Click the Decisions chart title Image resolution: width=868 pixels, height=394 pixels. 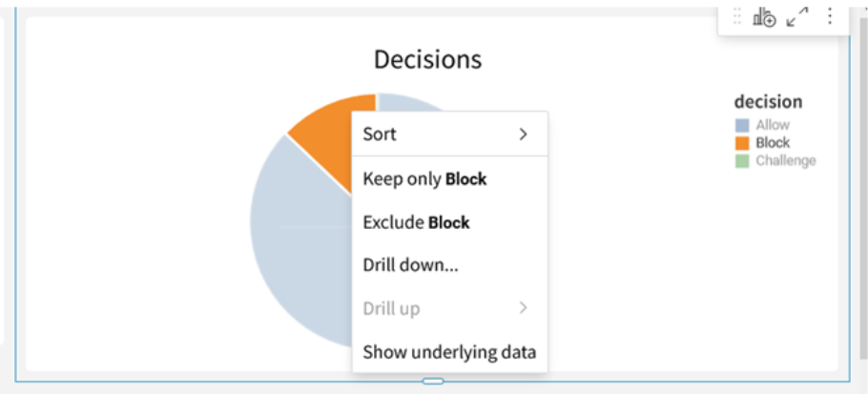click(428, 59)
